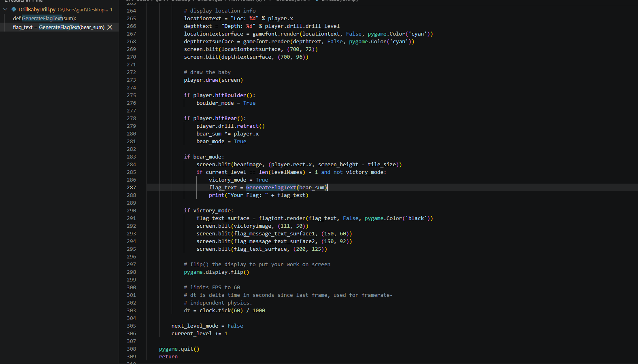This screenshot has height=364, width=638.
Task: Click 'dt = clock.tick(60) / 1000' line
Action: coord(225,310)
